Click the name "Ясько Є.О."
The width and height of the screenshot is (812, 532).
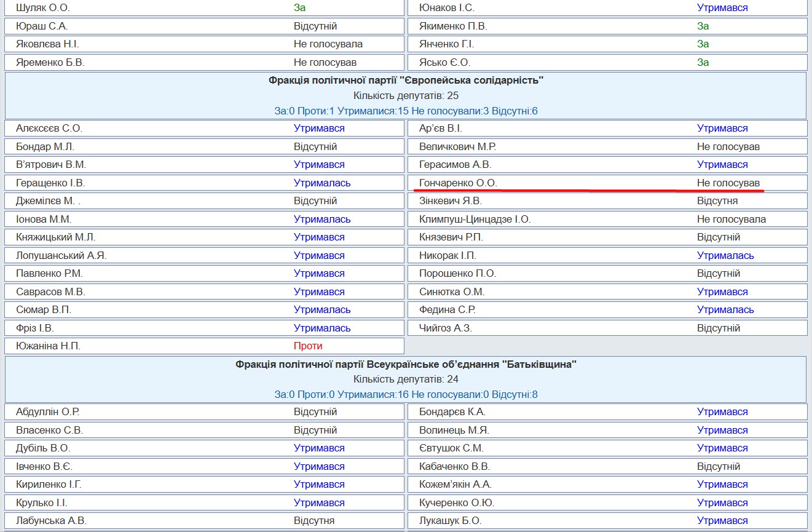click(445, 63)
